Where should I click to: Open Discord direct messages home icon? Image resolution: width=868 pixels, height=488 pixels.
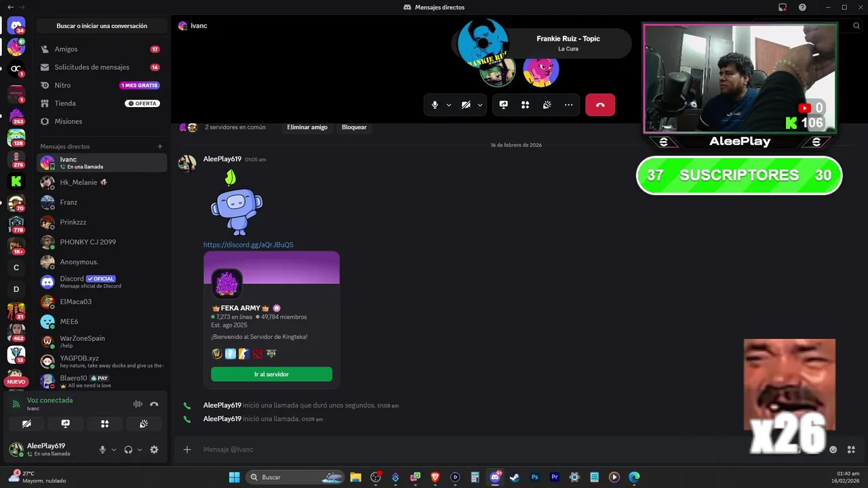coord(16,26)
